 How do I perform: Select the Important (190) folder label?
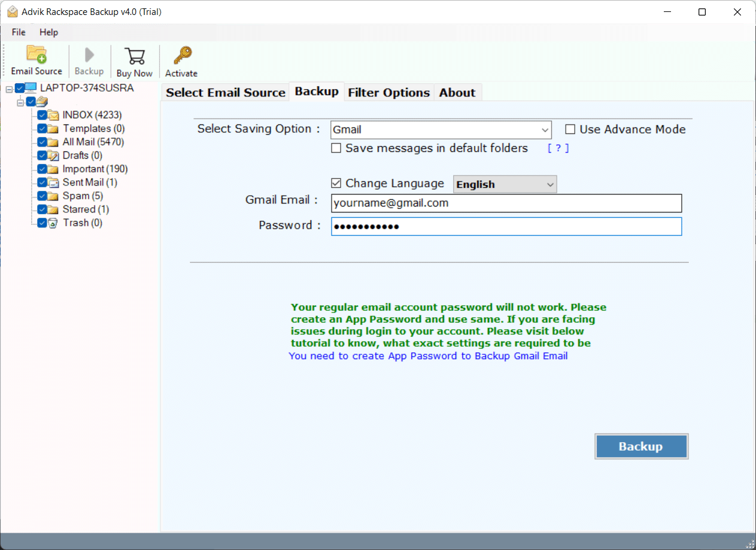click(x=95, y=169)
